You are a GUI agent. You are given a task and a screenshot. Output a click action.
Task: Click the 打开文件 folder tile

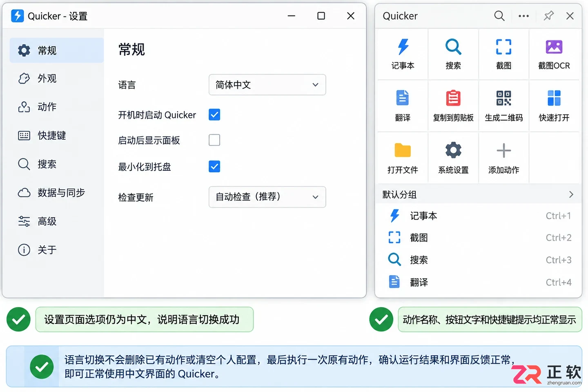click(403, 158)
